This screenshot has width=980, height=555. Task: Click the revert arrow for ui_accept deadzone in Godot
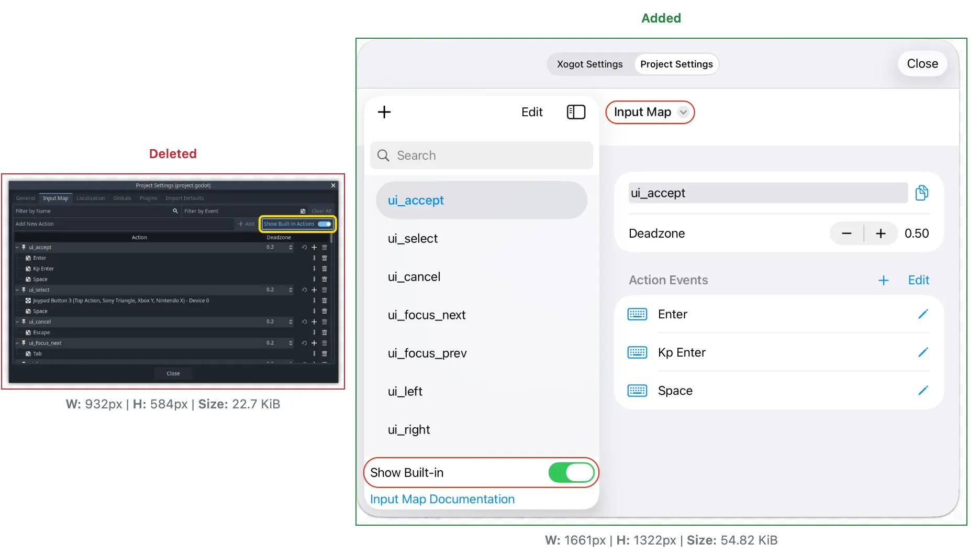[x=304, y=247]
